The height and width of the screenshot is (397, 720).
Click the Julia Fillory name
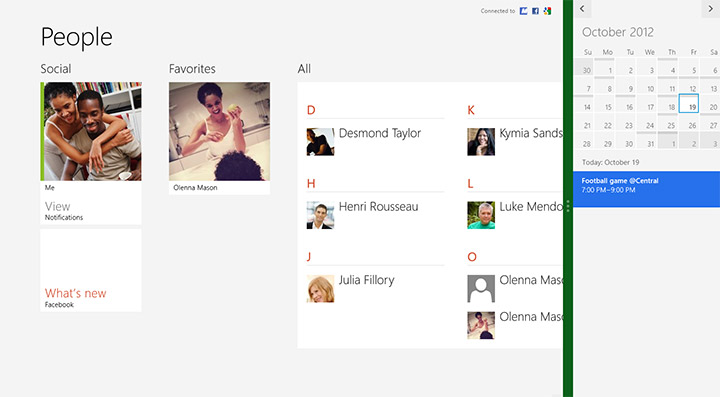(x=366, y=280)
